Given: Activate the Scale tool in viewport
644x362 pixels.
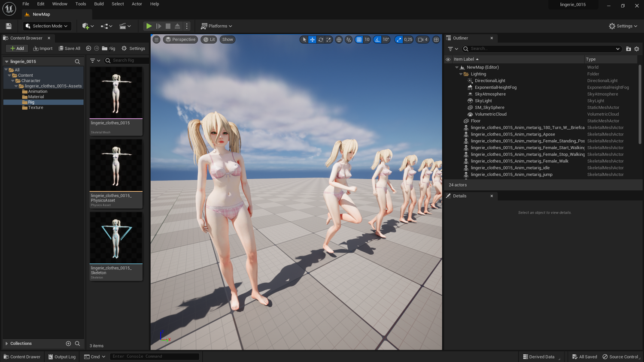Looking at the screenshot, I should click(329, 39).
